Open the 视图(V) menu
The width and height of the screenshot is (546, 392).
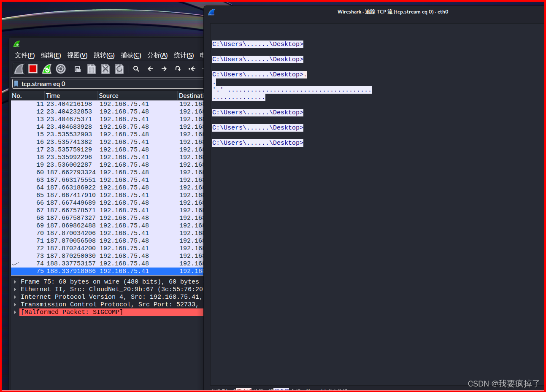pos(77,55)
